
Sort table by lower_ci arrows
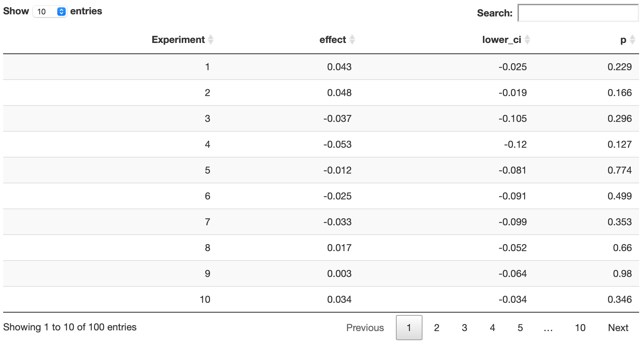pos(527,40)
